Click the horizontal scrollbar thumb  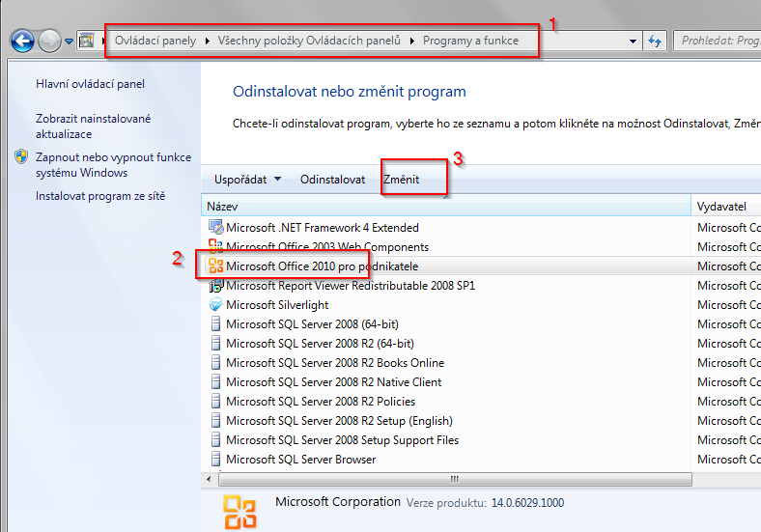[455, 480]
